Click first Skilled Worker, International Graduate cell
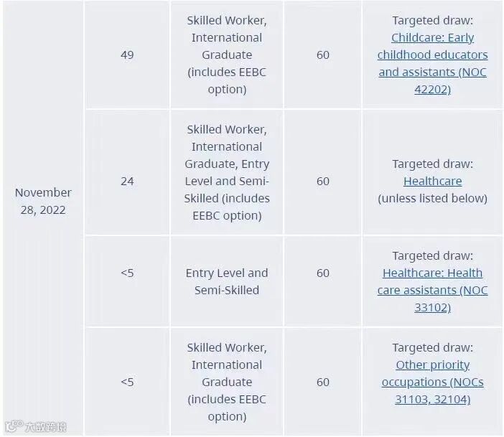This screenshot has height=437, width=504. tap(227, 55)
